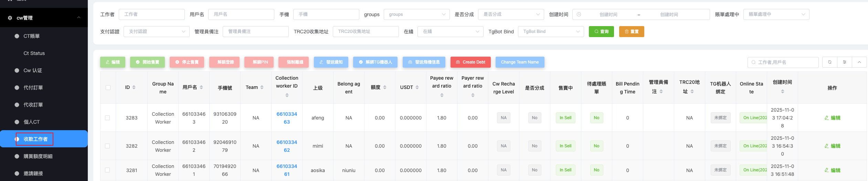
Task: Open collection worker ID link 661033463
Action: pos(287,118)
